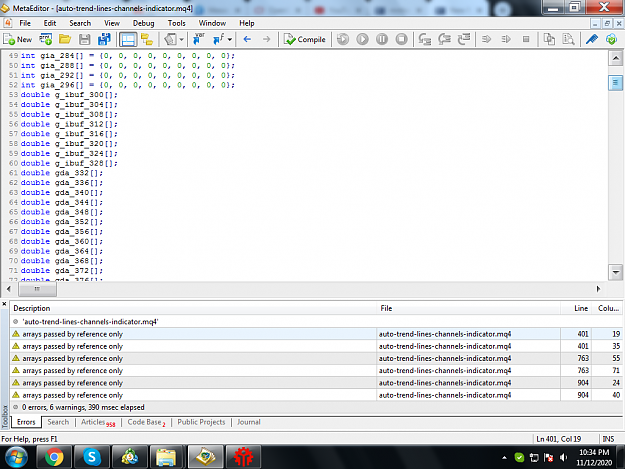Start debugging with the first play icon
The height and width of the screenshot is (469, 625).
pyautogui.click(x=343, y=39)
